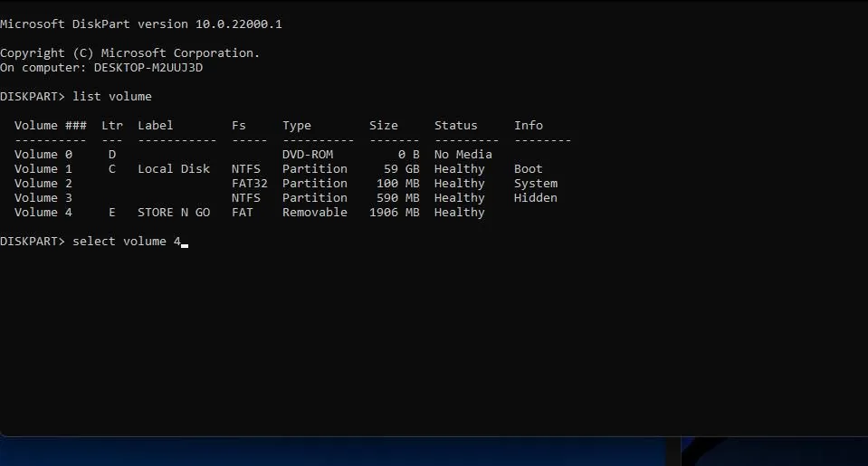This screenshot has width=868, height=466.
Task: Click the 'FAT32' file system value
Action: click(x=250, y=183)
